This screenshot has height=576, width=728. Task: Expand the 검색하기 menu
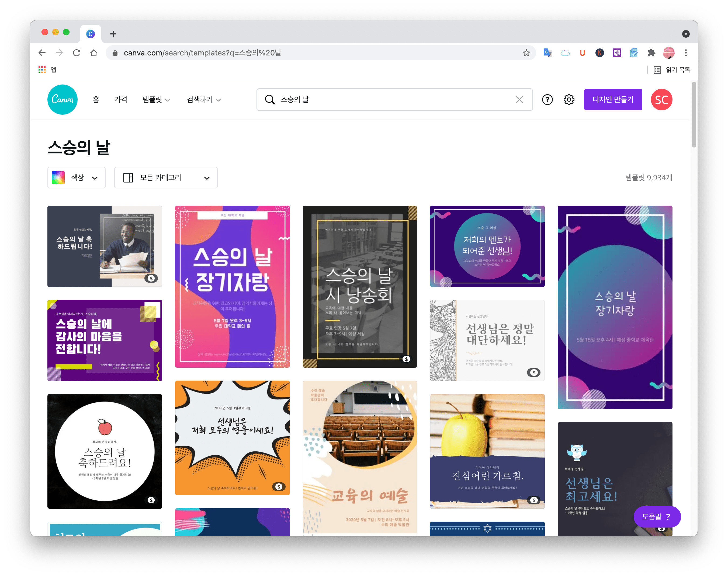[x=203, y=100]
